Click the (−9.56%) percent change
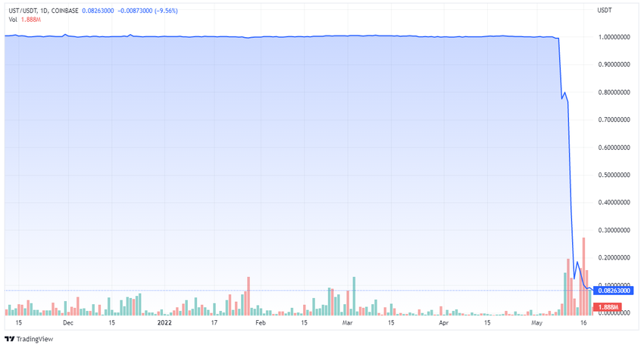The width and height of the screenshot is (644, 345). (166, 11)
